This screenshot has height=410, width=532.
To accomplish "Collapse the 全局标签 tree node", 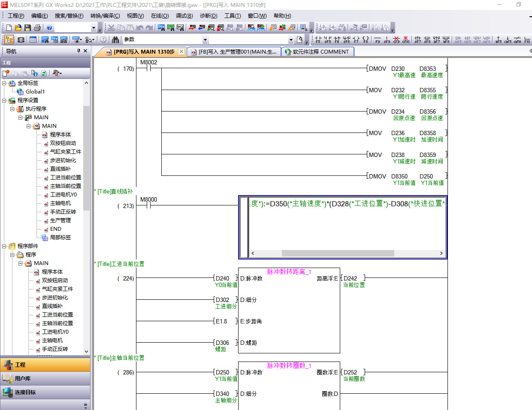I will click(x=4, y=83).
